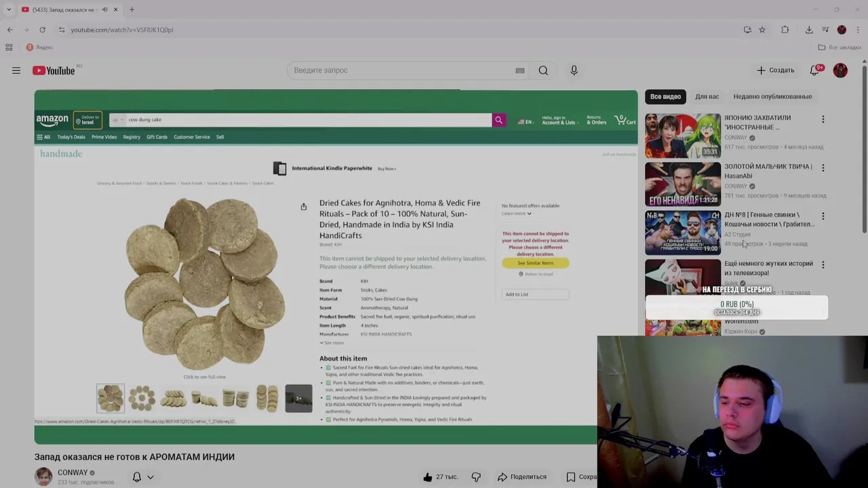Click the YouTube logo to go home
Viewport: 868px width, 488px height.
(54, 70)
